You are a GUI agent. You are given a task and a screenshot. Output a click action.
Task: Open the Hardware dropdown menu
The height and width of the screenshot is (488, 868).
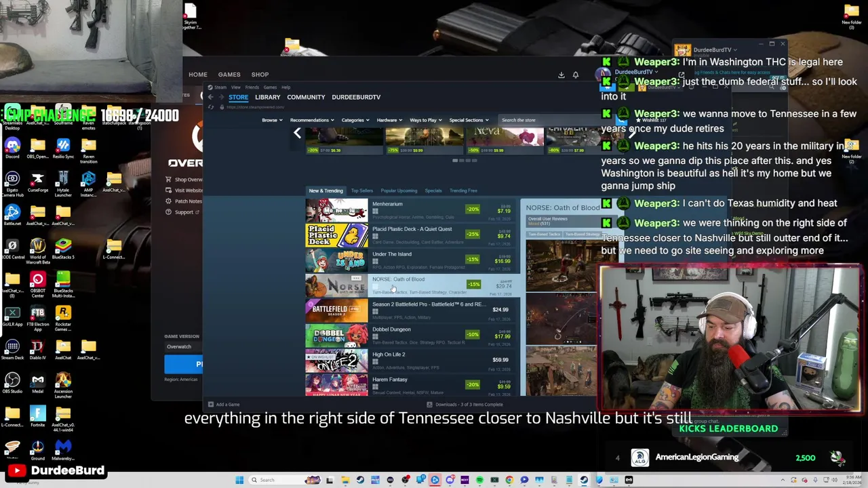tap(389, 120)
